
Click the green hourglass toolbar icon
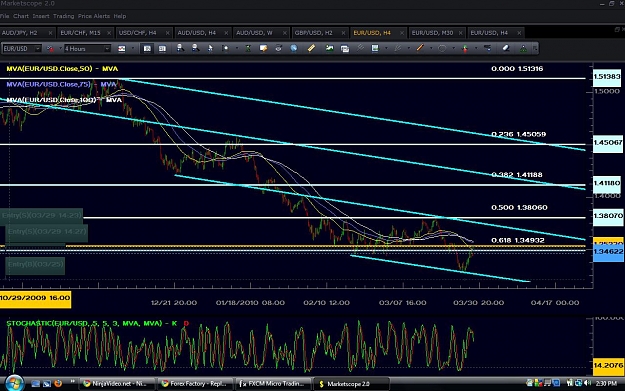tap(248, 48)
